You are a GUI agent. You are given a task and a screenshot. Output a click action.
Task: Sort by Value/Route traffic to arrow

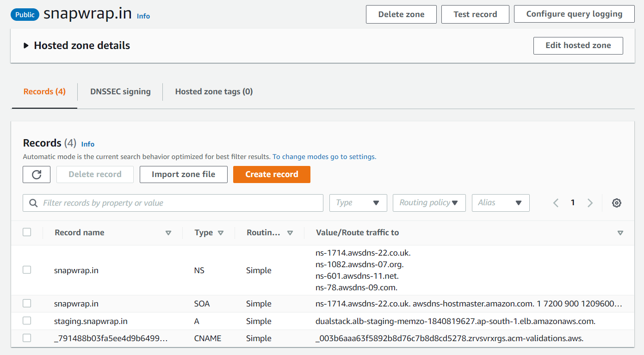point(620,233)
